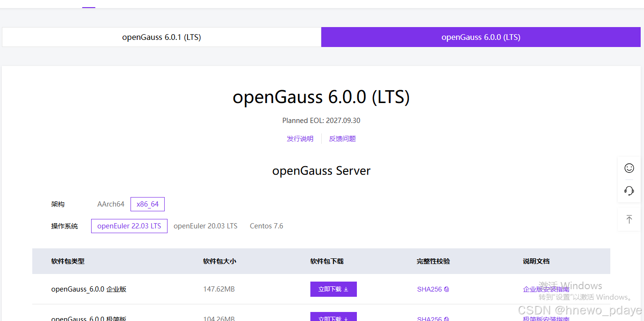The width and height of the screenshot is (644, 321).
Task: Click the back-to-top arrow icon
Action: 629,219
